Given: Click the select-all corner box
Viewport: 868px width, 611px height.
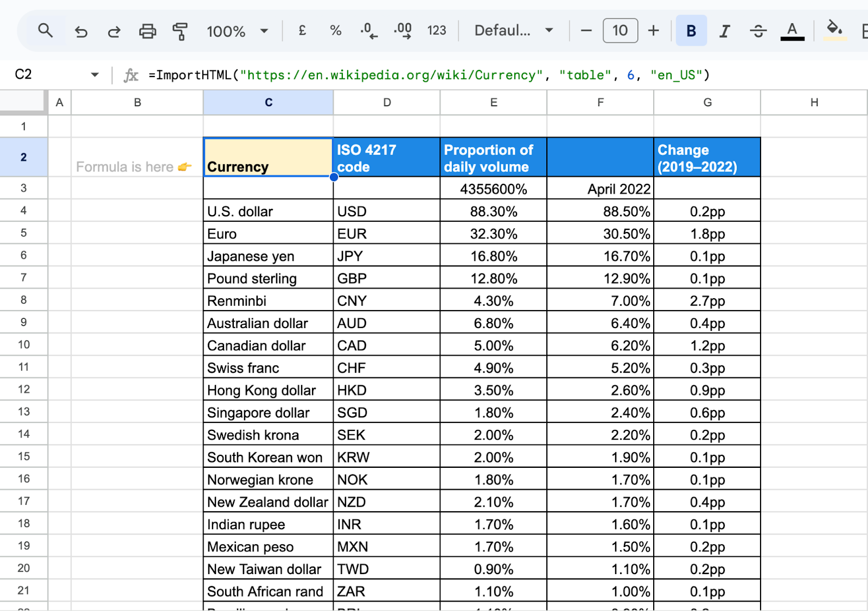Looking at the screenshot, I should click(x=22, y=102).
